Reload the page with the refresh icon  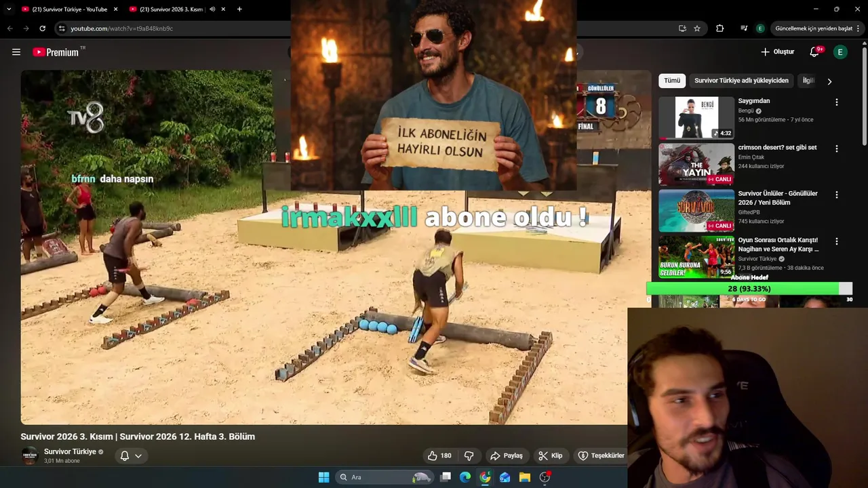pyautogui.click(x=42, y=28)
